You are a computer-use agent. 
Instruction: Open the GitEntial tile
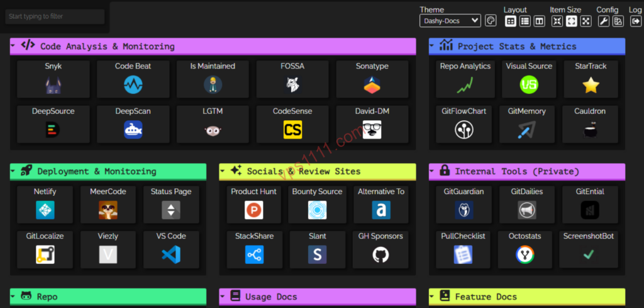tap(590, 204)
